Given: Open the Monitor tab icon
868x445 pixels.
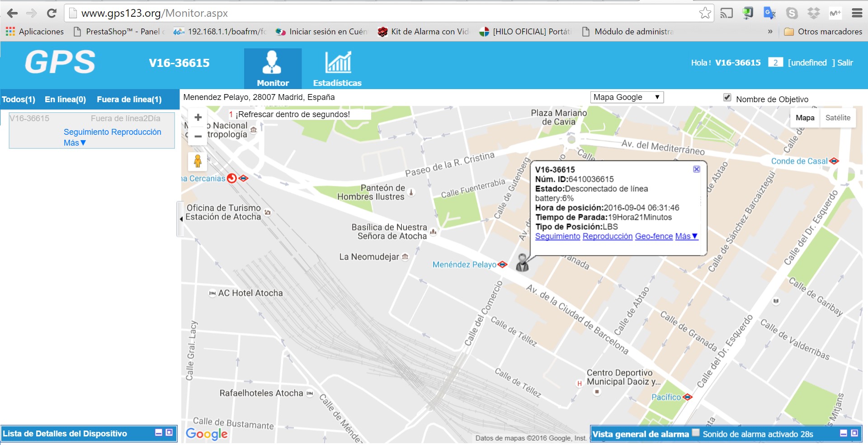Looking at the screenshot, I should 273,68.
